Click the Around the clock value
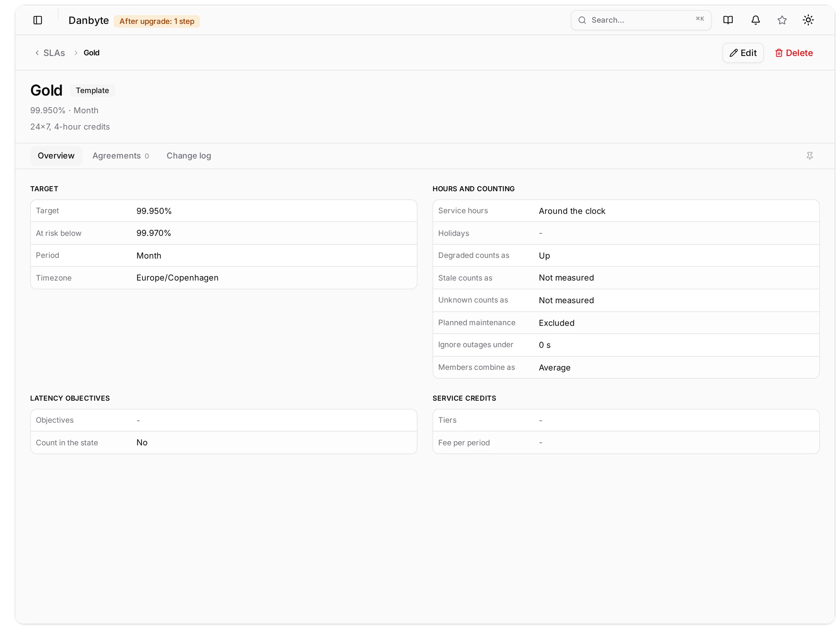840x629 pixels. [572, 211]
